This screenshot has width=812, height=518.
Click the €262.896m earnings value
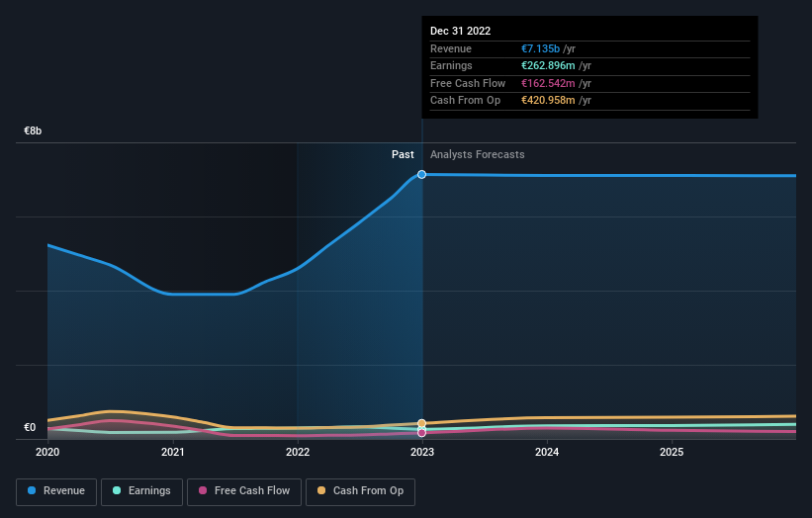point(548,65)
